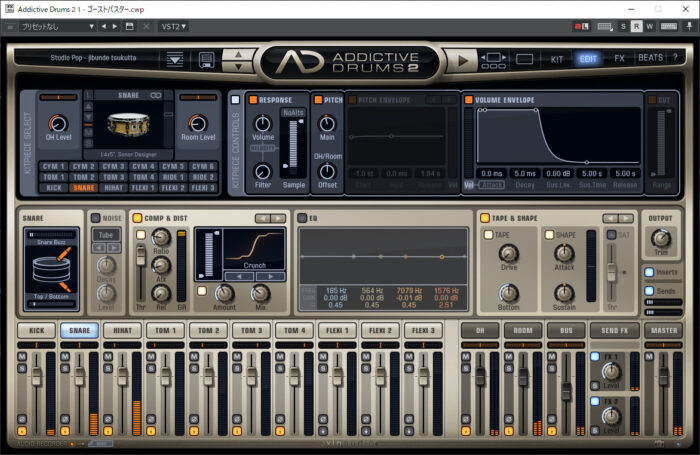Enable the TAPE checkbox
This screenshot has width=700, height=455.
point(488,234)
